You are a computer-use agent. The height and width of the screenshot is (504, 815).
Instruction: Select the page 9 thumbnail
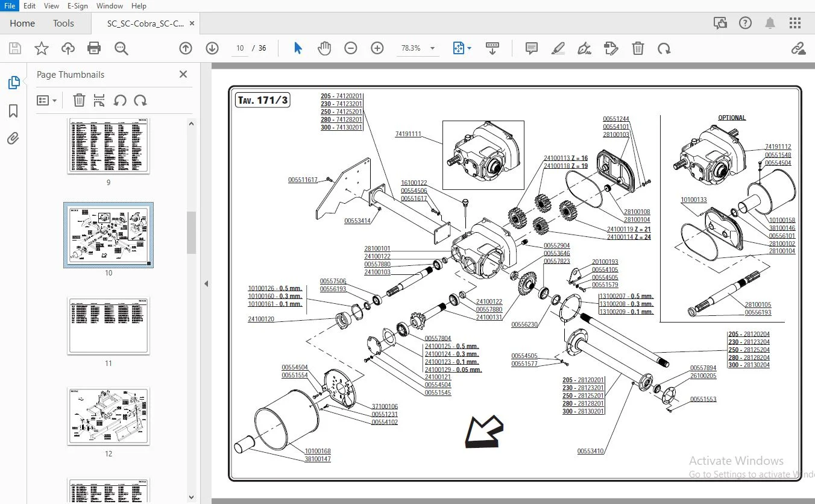tap(109, 146)
